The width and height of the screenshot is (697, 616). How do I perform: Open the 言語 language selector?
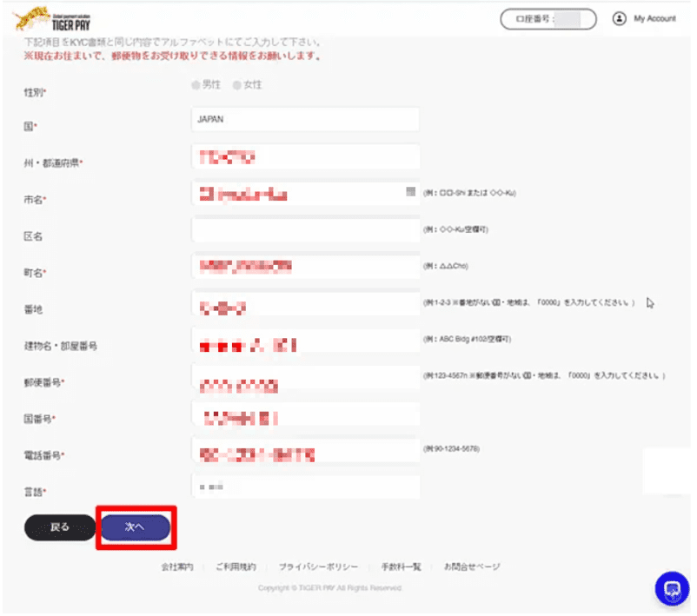pos(305,487)
